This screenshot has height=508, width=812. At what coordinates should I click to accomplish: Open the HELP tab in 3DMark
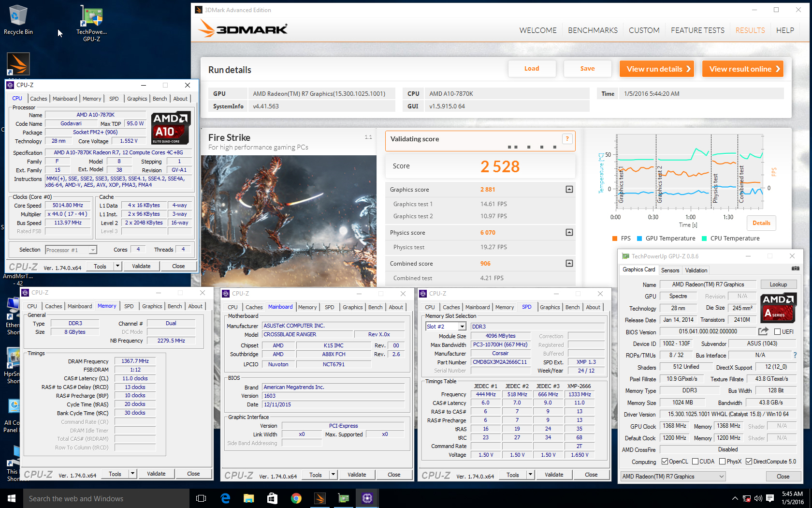click(x=785, y=30)
